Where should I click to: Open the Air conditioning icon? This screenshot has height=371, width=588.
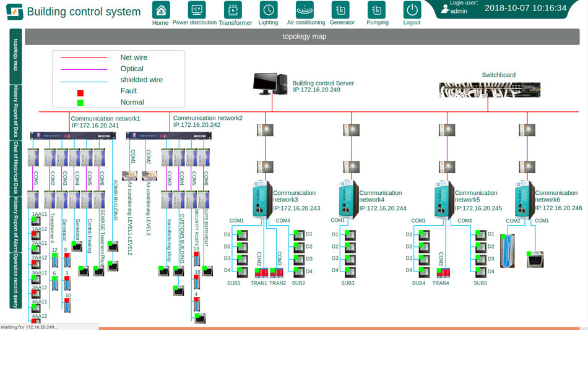305,10
